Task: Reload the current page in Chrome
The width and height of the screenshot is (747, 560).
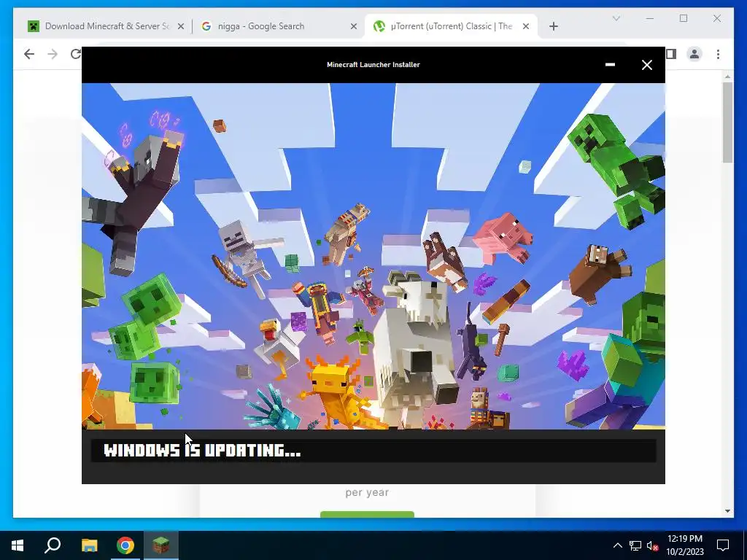Action: (x=75, y=54)
